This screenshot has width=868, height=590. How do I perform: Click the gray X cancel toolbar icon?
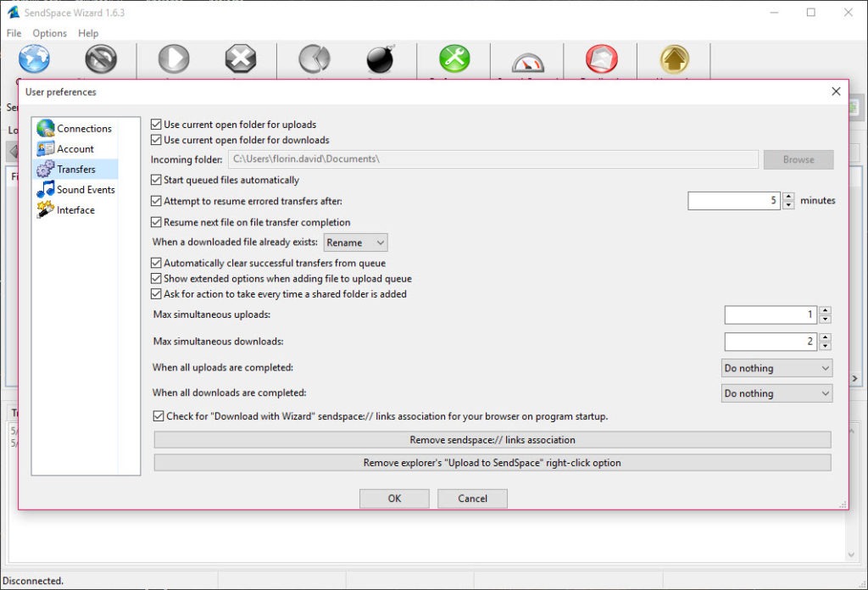[240, 58]
